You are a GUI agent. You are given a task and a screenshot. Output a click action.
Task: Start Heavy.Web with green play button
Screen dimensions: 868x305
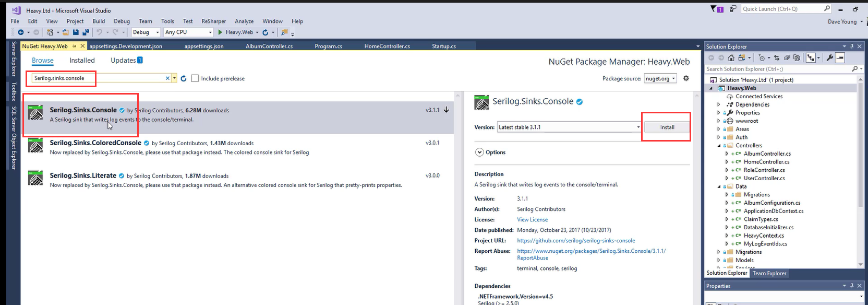click(x=220, y=32)
